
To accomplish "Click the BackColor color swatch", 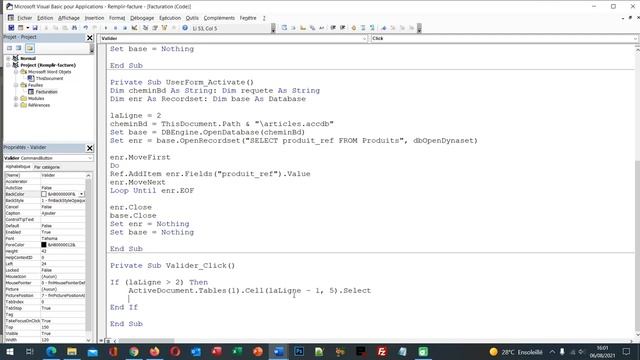I will (x=44, y=194).
